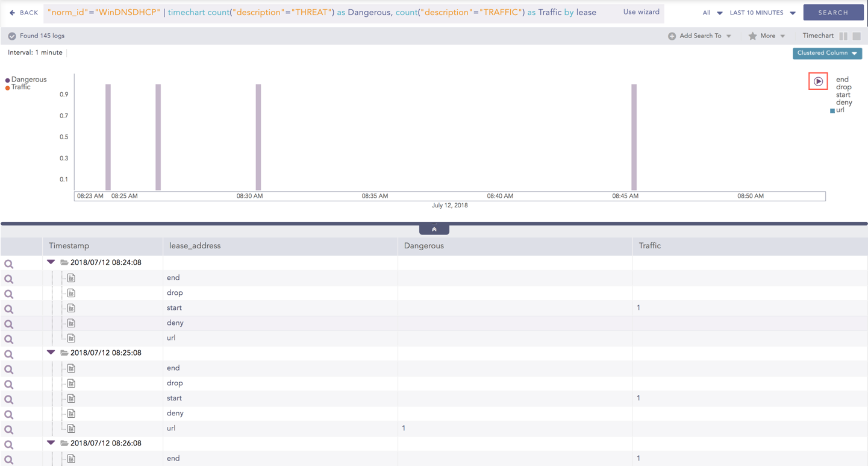Click the magnifying glass beside the 08:24:08 row
The height and width of the screenshot is (466, 868).
coord(8,263)
